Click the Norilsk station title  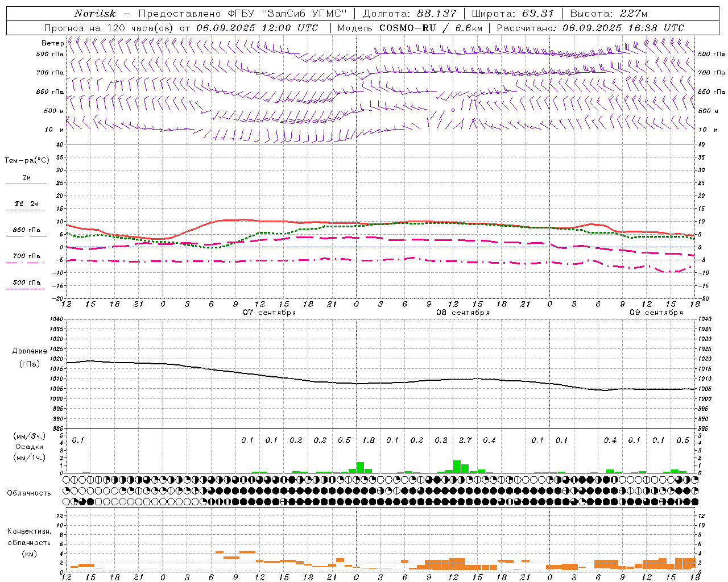95,14
